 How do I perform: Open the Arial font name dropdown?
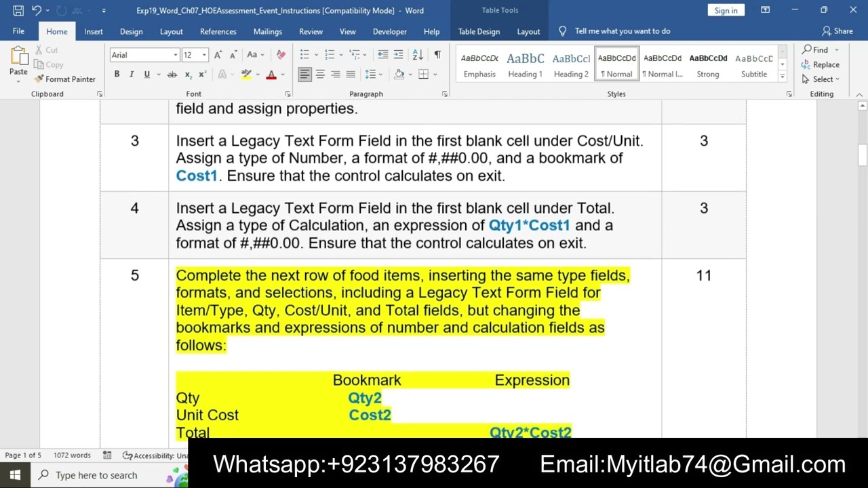175,55
